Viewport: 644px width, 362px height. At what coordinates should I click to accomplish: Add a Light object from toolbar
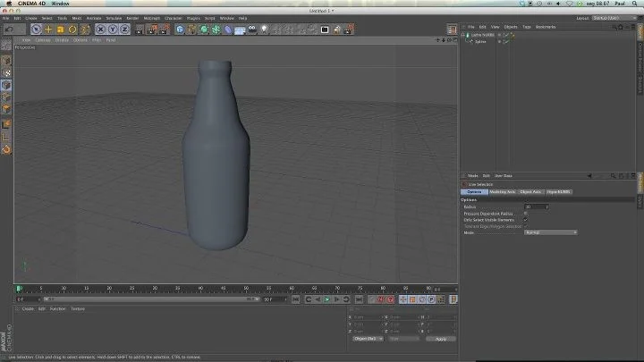coord(265,29)
